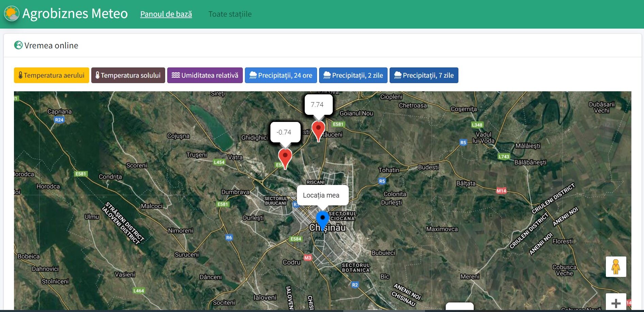Viewport: 644px width, 312px height.
Task: Click the red station marker under -0.74
Action: click(285, 158)
